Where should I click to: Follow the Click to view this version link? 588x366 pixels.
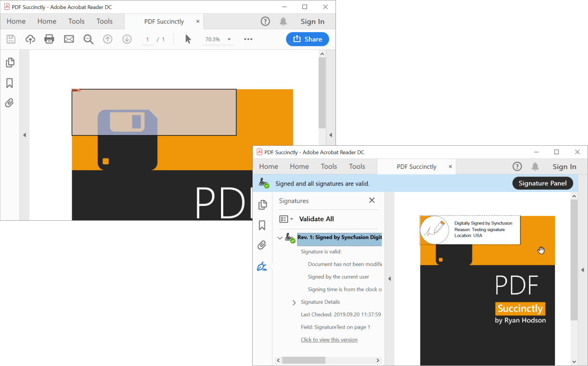click(x=329, y=340)
